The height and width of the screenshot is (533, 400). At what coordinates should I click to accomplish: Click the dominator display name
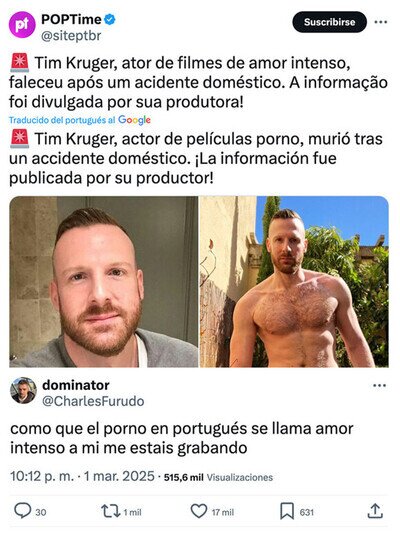click(x=76, y=385)
